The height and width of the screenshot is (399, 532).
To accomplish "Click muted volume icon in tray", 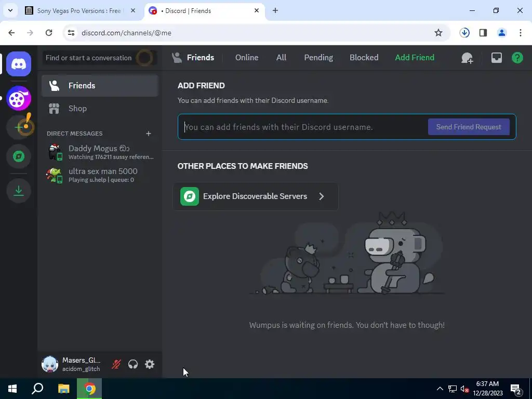I will click(x=464, y=389).
